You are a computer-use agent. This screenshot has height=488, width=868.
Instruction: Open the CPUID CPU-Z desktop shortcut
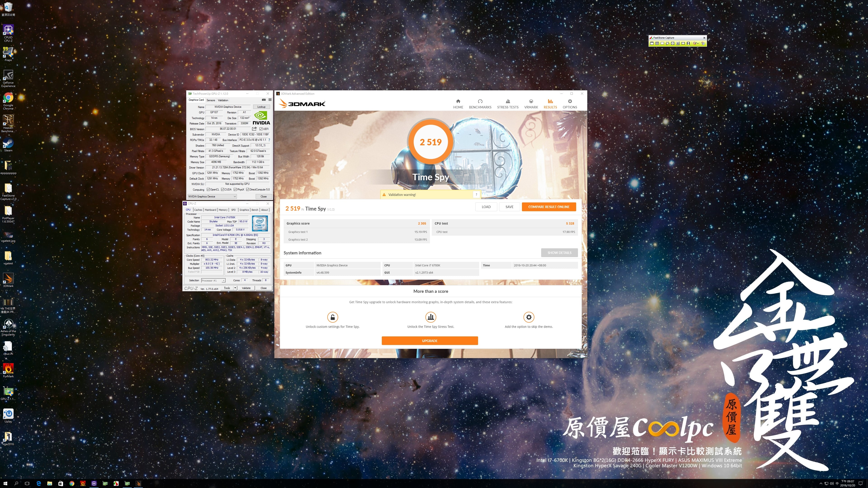[x=8, y=33]
